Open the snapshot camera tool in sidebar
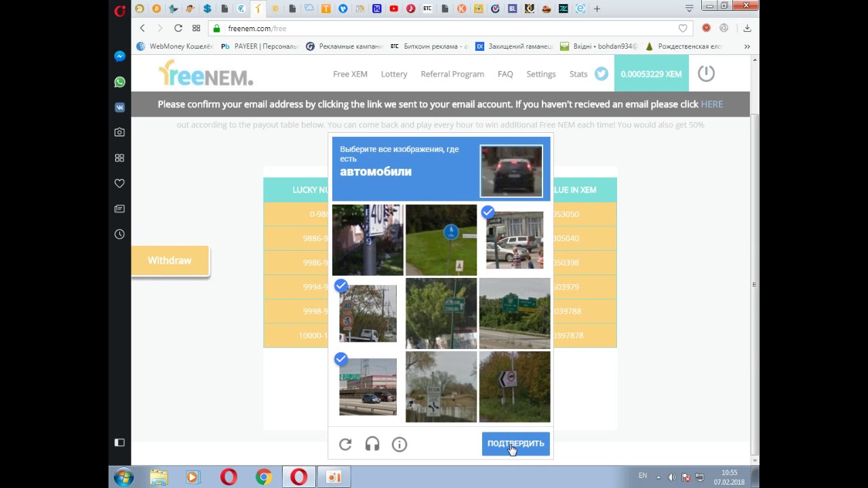 119,132
